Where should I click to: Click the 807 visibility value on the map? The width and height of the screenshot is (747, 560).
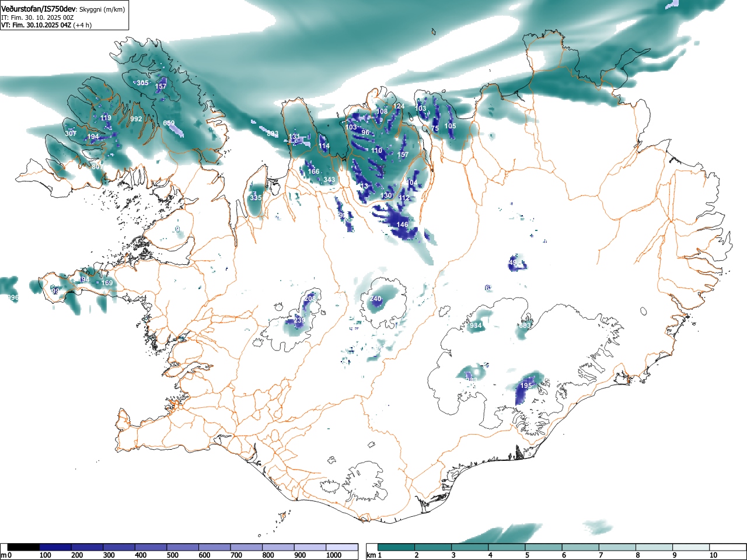coord(97,166)
